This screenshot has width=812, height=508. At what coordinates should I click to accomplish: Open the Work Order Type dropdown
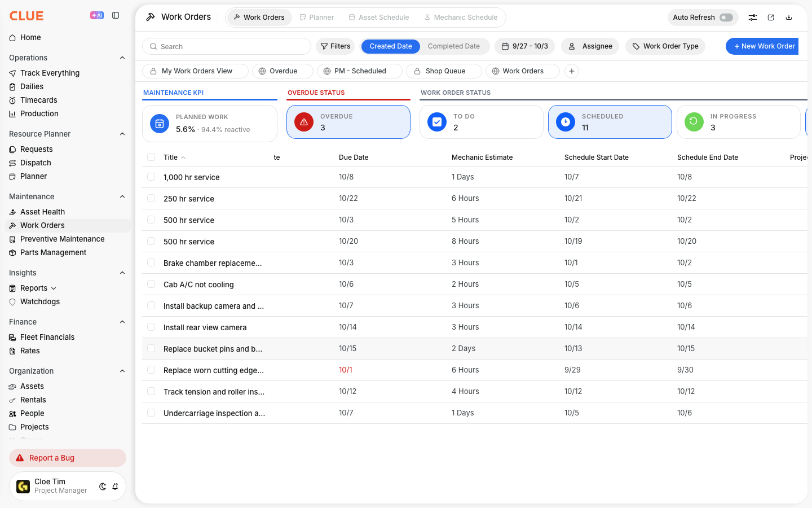coord(665,46)
